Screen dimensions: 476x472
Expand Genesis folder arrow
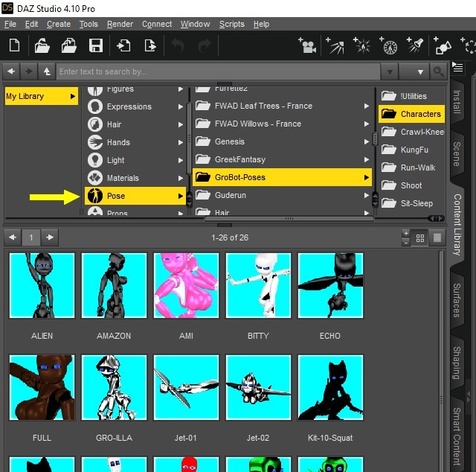(x=367, y=141)
